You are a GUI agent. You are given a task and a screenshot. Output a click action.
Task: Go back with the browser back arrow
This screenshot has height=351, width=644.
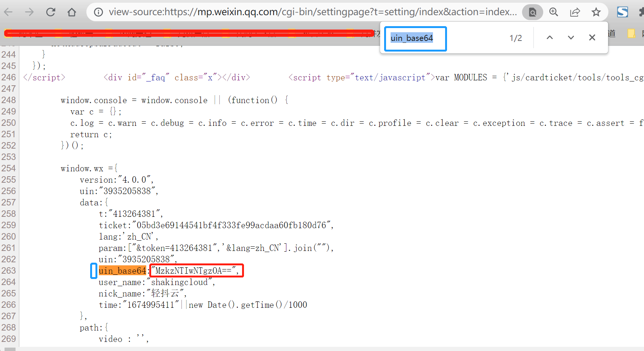[8, 12]
